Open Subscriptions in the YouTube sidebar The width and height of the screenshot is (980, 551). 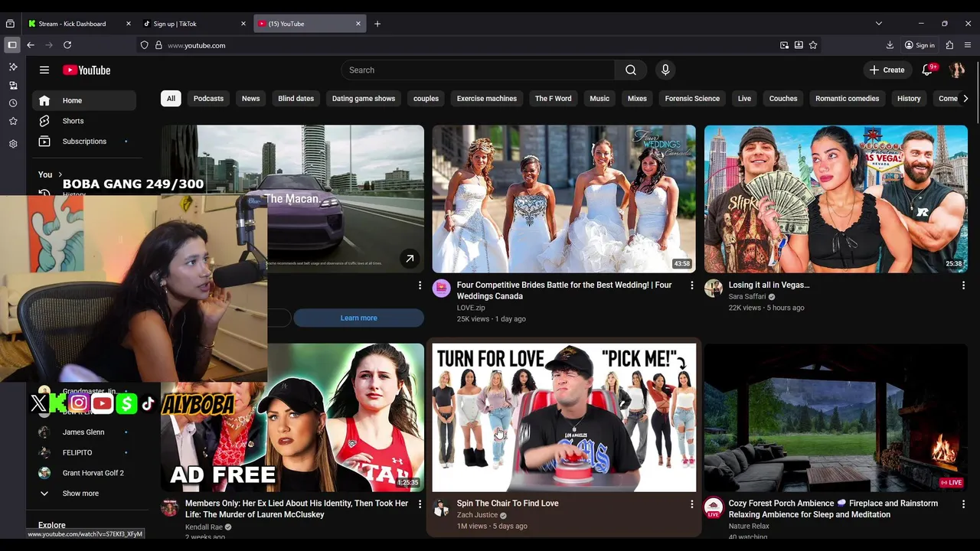point(84,142)
